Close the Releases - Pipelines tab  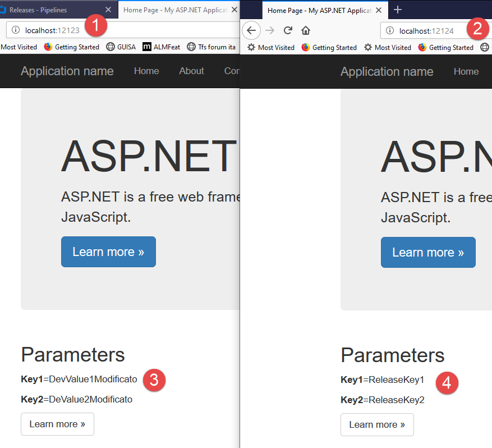coord(108,10)
